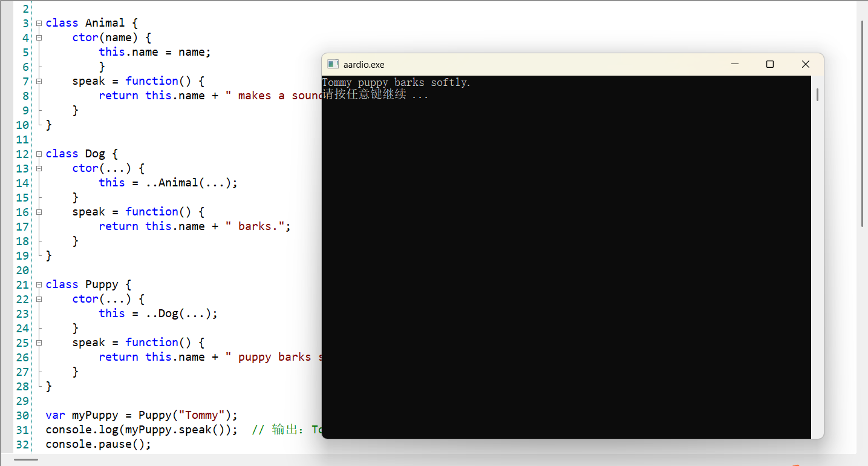Screen dimensions: 868x466
Task: Click the 'var myPuppy = Puppy("Tommy");' line
Action: [x=142, y=415]
